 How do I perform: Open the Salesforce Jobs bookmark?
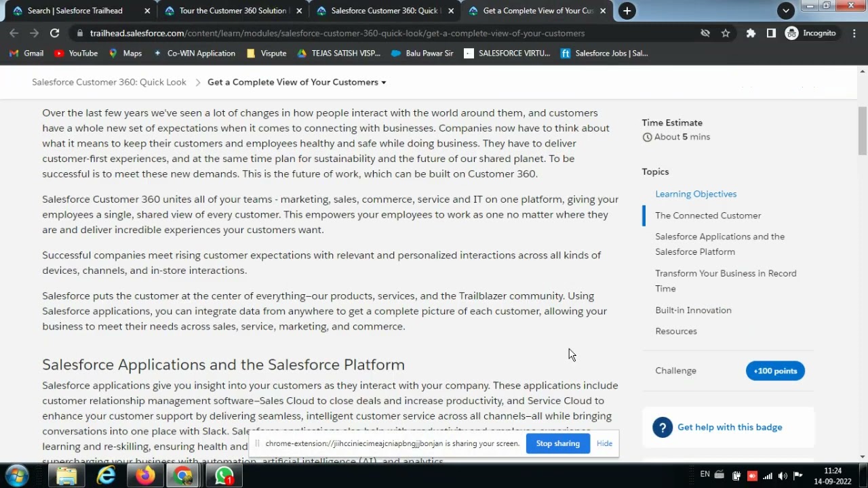604,54
